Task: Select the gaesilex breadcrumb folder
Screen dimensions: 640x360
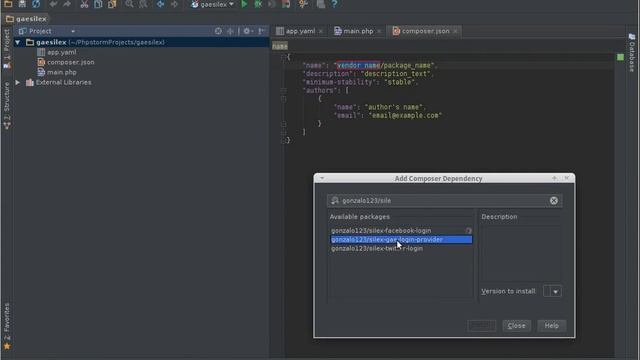Action: pos(27,19)
